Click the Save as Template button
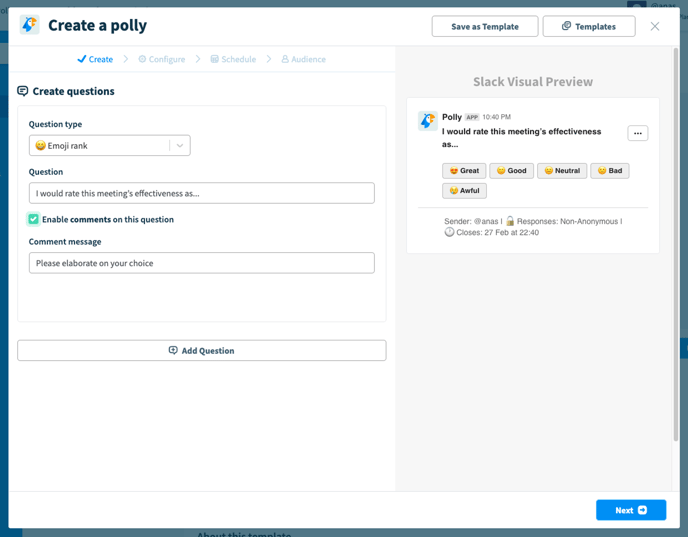 point(485,26)
